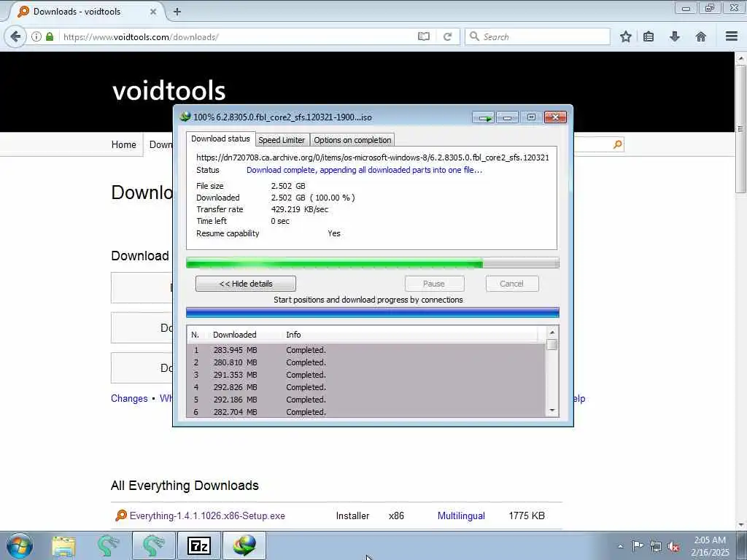Open the second dragon taskbar application

pyautogui.click(x=153, y=546)
